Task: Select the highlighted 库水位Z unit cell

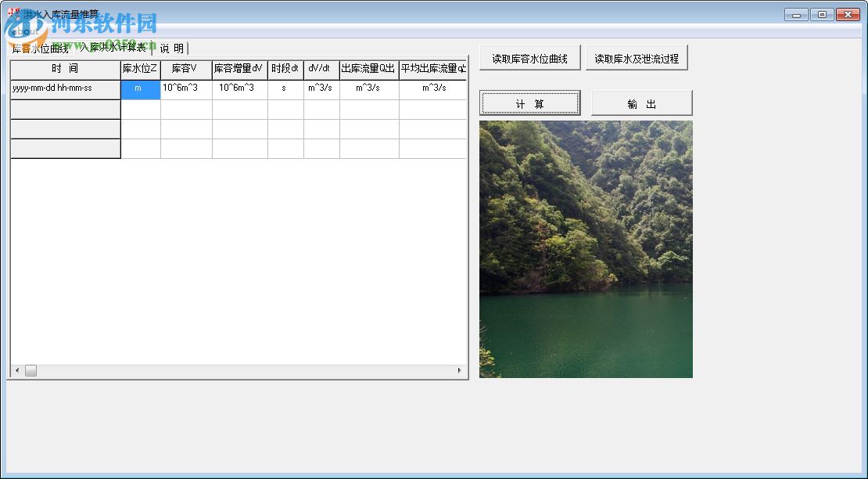Action: 140,88
